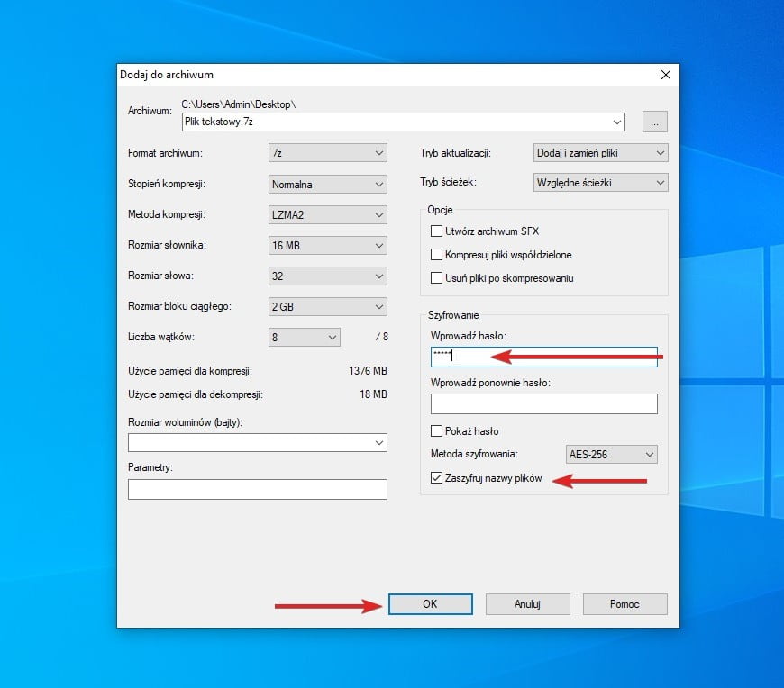
Task: Toggle the Pokaż hasło checkbox
Action: pyautogui.click(x=438, y=431)
